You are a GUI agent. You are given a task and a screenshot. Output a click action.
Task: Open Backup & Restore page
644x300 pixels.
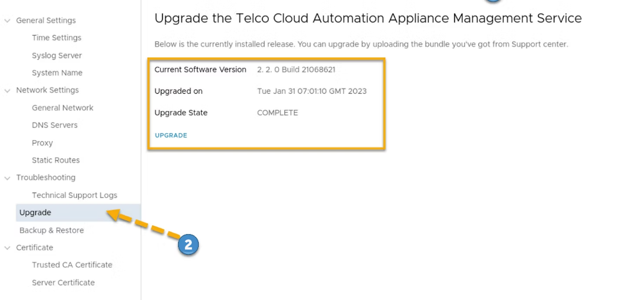(51, 230)
